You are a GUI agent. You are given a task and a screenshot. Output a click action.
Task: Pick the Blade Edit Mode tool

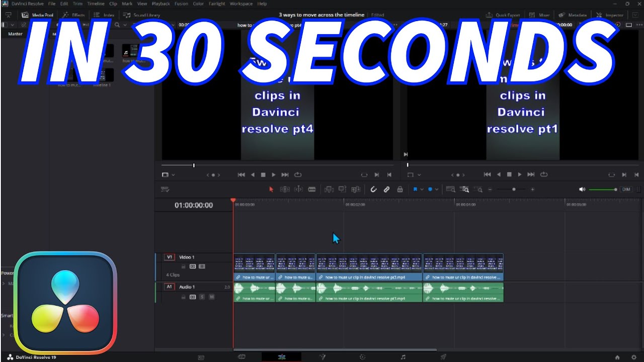312,190
